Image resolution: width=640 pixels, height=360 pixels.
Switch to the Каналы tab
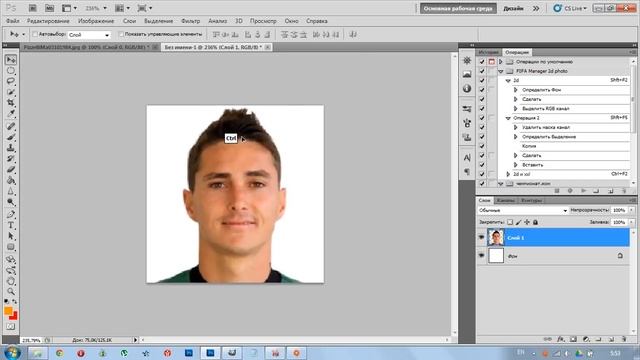[506, 200]
